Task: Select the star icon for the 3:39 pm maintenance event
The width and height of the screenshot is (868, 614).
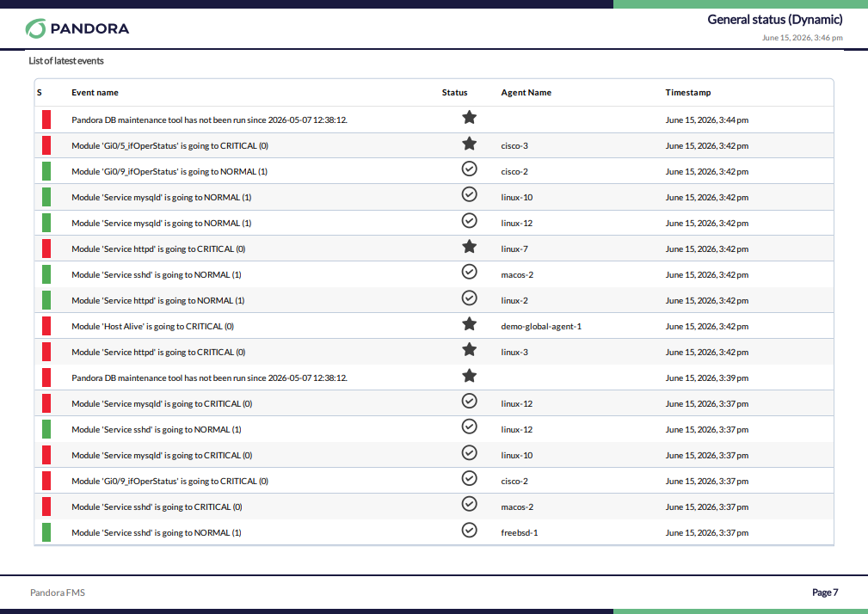Action: [x=469, y=376]
